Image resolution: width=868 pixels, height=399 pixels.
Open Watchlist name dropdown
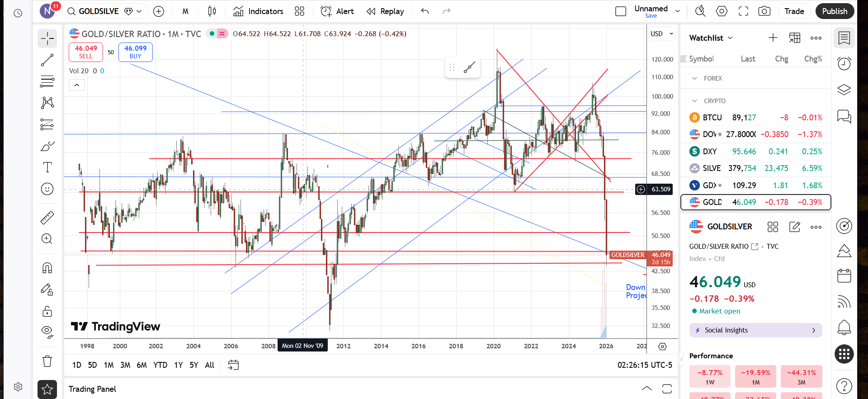(711, 38)
